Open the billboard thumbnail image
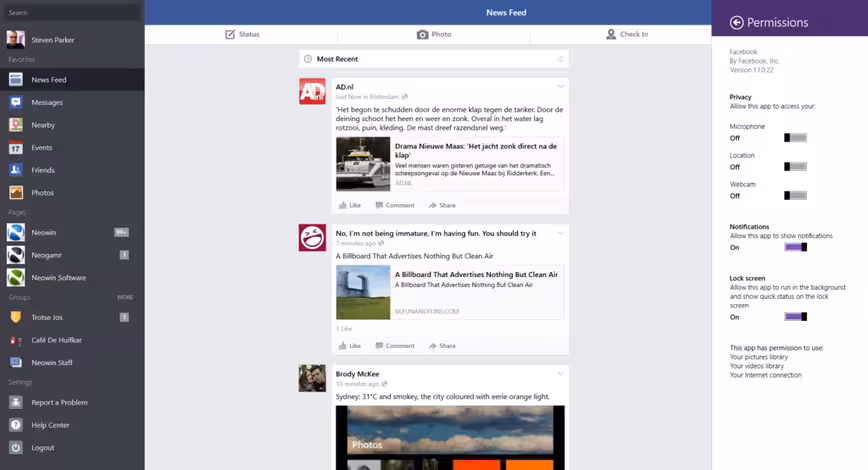The height and width of the screenshot is (470, 868). [x=363, y=292]
